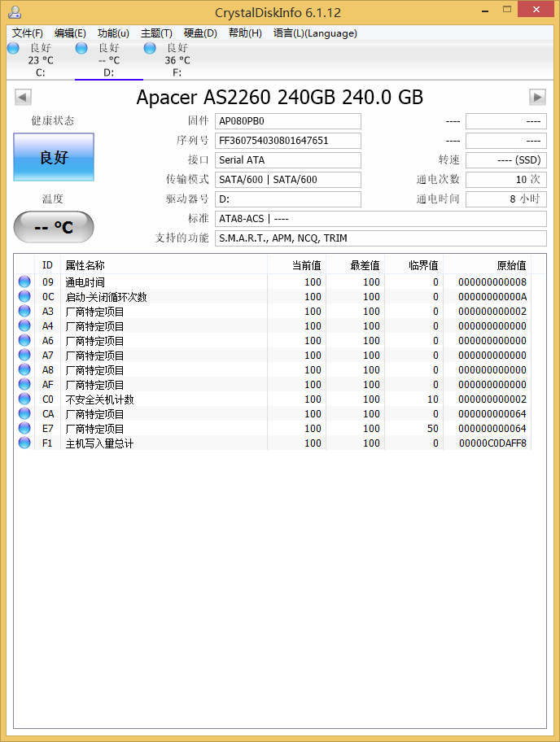Click the power-on count field 10 次
560x742 pixels.
coord(506,179)
